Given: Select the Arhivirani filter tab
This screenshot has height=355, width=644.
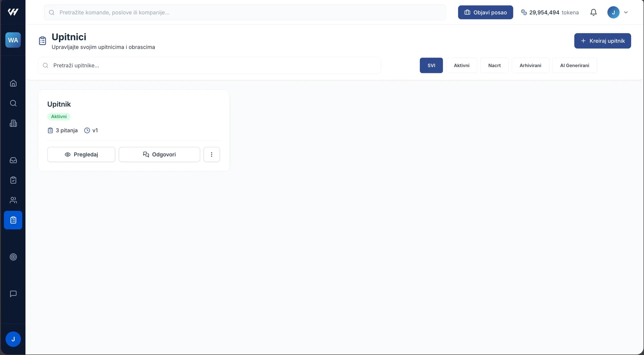Looking at the screenshot, I should click(530, 65).
